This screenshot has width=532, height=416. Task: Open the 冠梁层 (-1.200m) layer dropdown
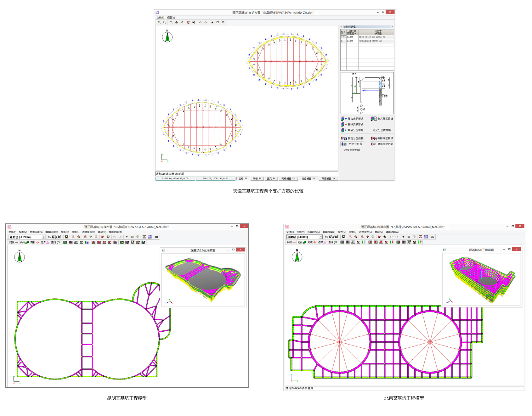[x=43, y=237]
